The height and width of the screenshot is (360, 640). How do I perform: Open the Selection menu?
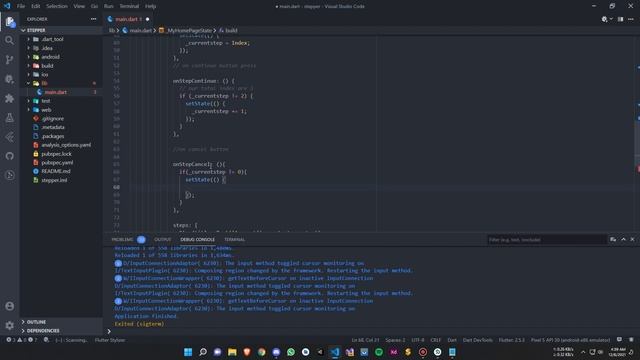click(x=57, y=6)
